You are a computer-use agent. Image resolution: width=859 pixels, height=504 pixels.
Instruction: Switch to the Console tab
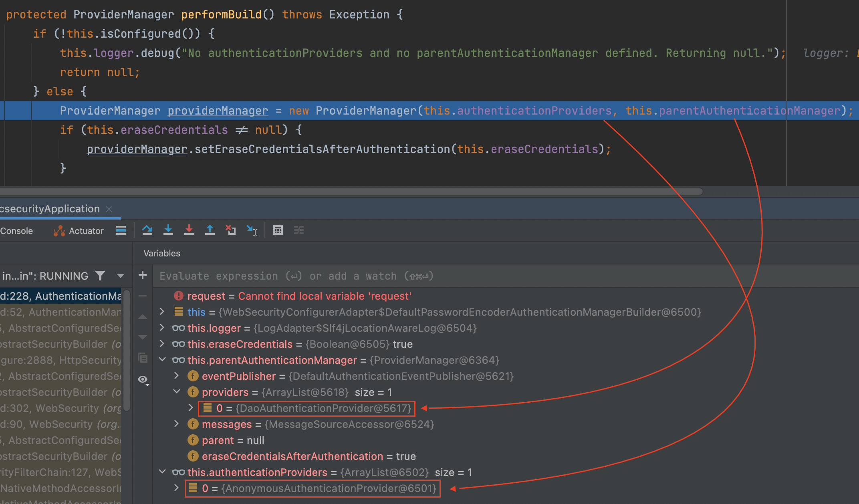coord(17,231)
